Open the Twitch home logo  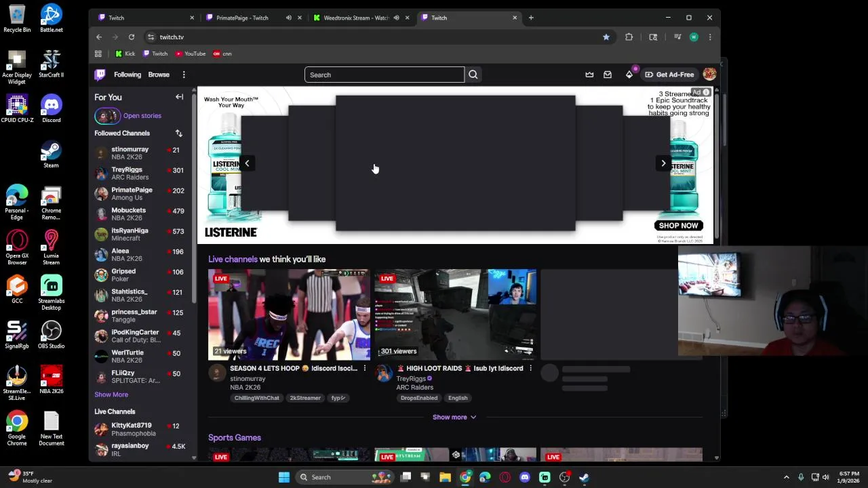100,75
